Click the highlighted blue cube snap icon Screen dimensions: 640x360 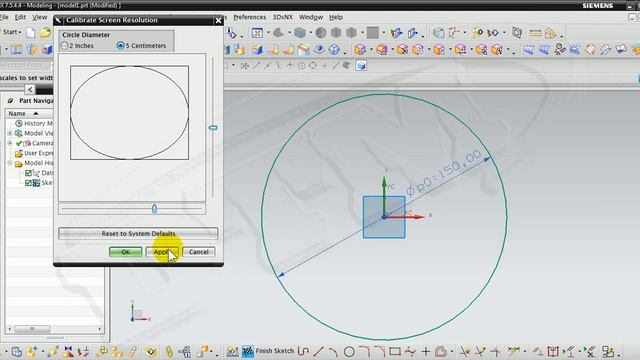click(361, 66)
